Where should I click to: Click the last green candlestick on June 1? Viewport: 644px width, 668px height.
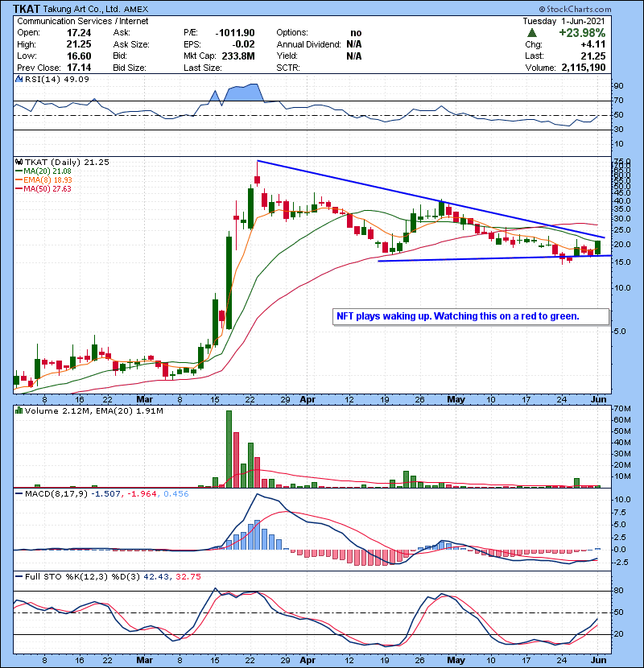[x=597, y=248]
